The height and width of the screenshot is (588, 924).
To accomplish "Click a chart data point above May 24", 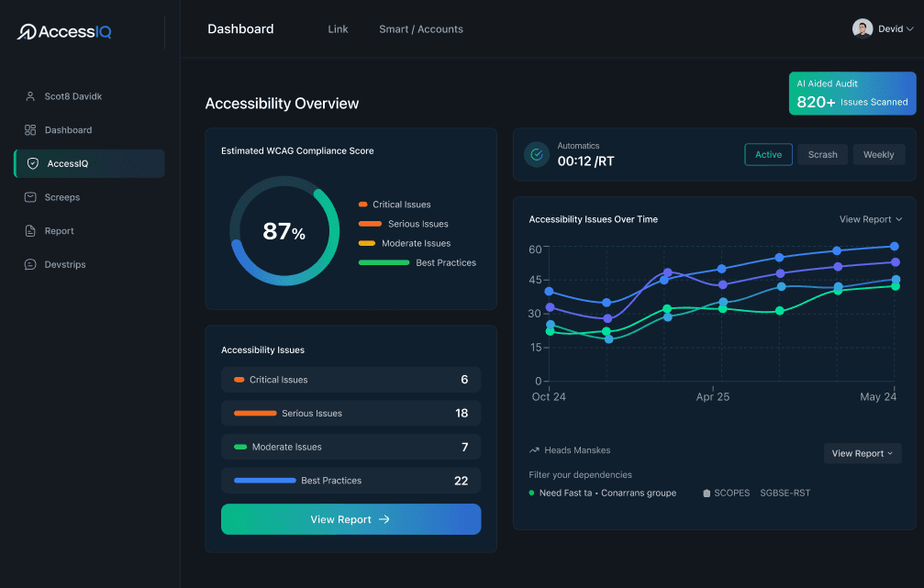I will [x=893, y=246].
